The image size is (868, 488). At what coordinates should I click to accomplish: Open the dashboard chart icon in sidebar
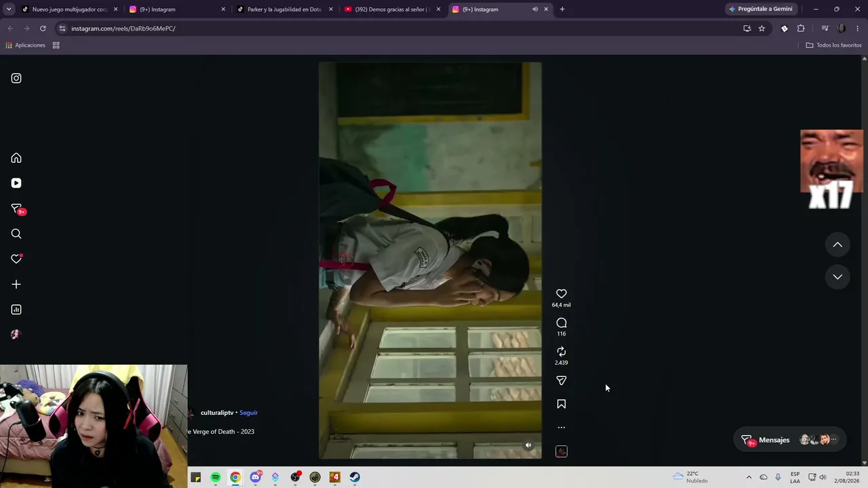tap(16, 310)
